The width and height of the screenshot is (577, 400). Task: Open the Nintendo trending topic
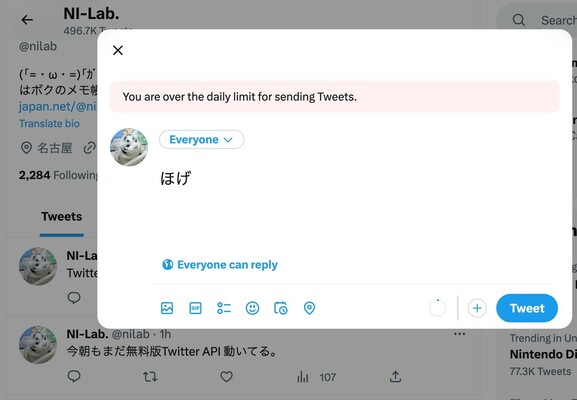(x=543, y=354)
